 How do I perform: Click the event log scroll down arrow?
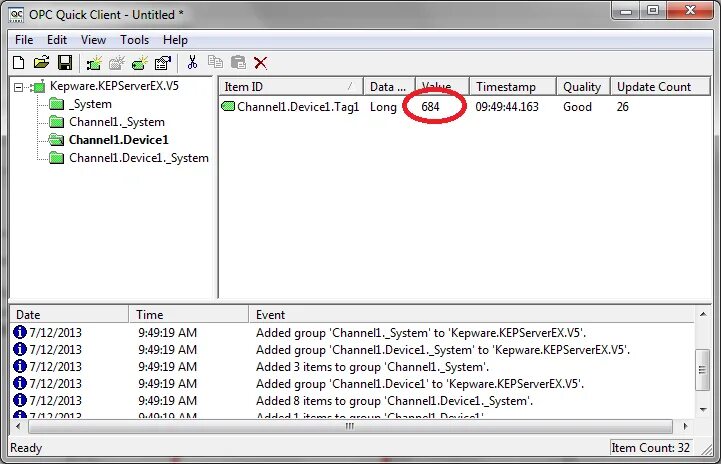(703, 409)
